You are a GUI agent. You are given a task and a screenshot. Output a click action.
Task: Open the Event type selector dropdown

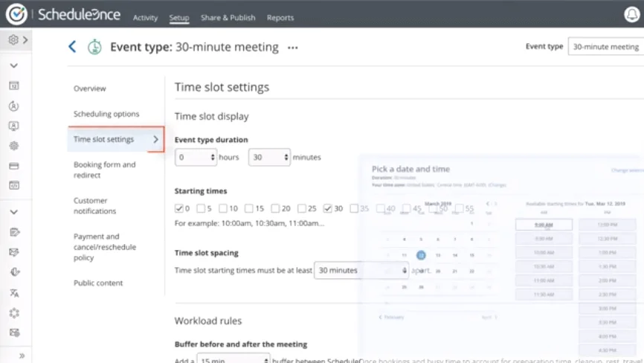(x=606, y=47)
